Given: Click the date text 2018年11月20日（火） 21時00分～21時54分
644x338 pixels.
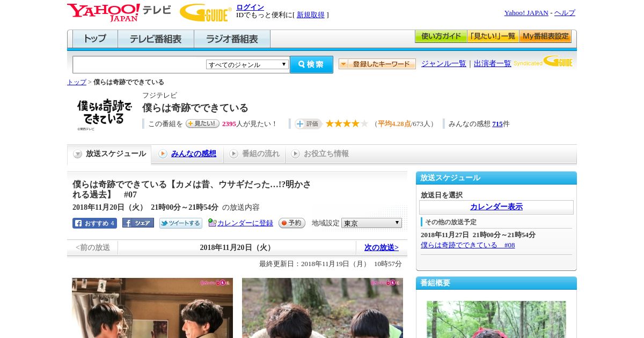Looking at the screenshot, I should coord(145,207).
